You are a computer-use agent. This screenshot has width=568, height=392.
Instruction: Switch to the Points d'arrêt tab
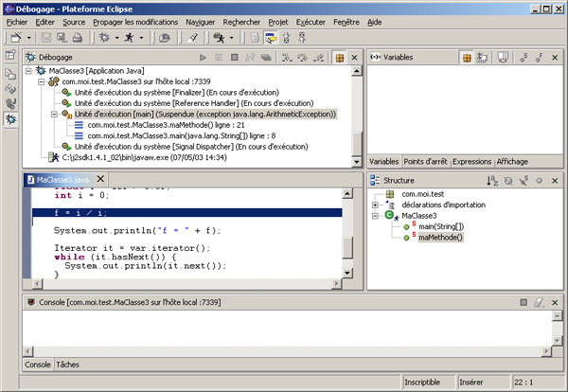click(425, 162)
